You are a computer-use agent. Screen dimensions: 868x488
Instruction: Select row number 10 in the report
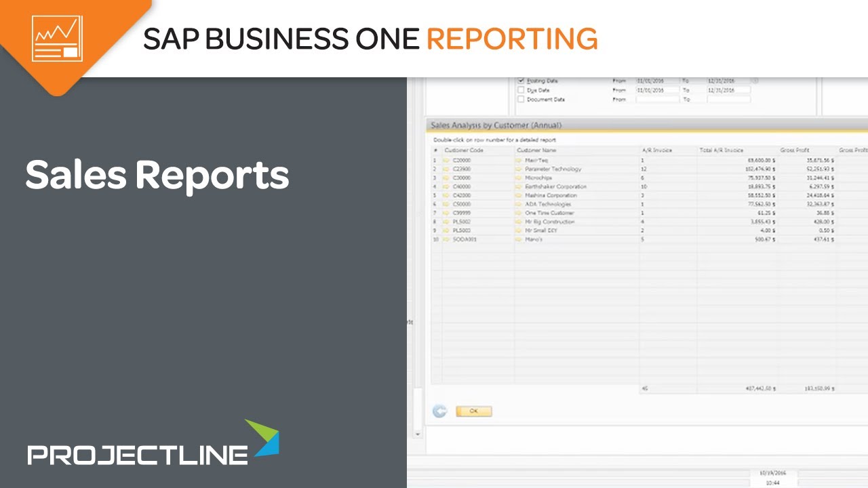436,240
